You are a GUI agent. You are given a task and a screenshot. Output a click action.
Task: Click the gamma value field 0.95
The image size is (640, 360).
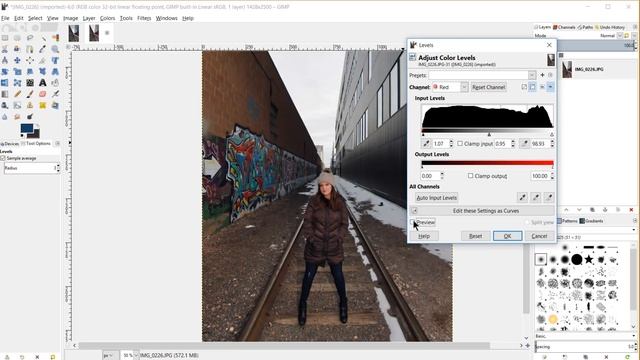click(502, 144)
